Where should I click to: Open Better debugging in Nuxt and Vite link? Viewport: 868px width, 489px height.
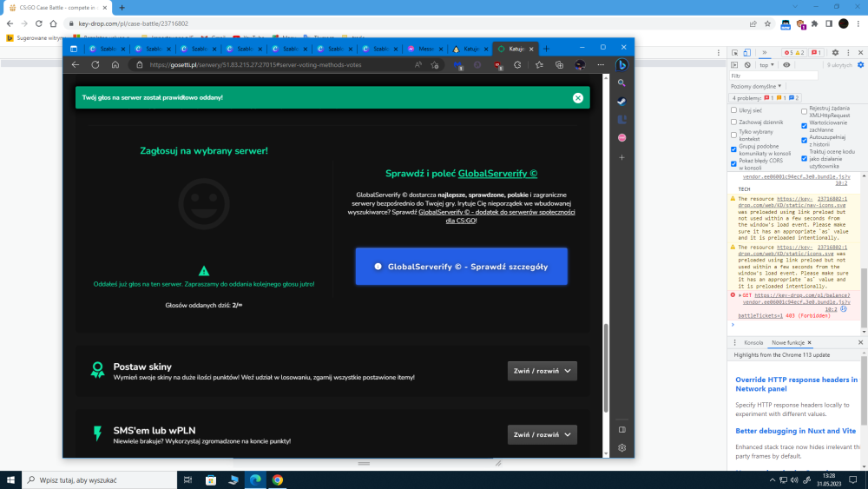tap(795, 431)
